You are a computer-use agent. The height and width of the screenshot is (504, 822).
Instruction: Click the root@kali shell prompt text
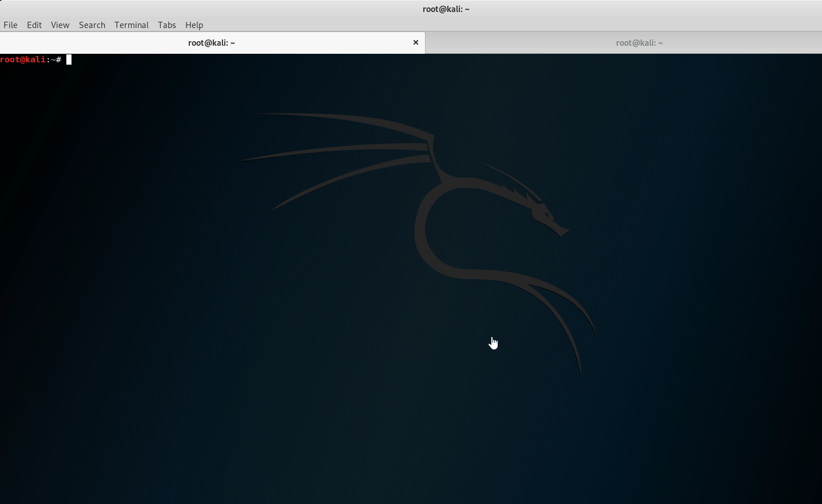pyautogui.click(x=31, y=59)
